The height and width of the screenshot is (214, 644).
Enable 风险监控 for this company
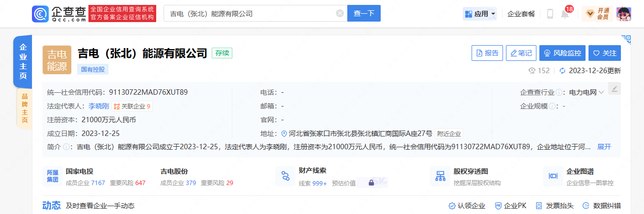tap(562, 53)
